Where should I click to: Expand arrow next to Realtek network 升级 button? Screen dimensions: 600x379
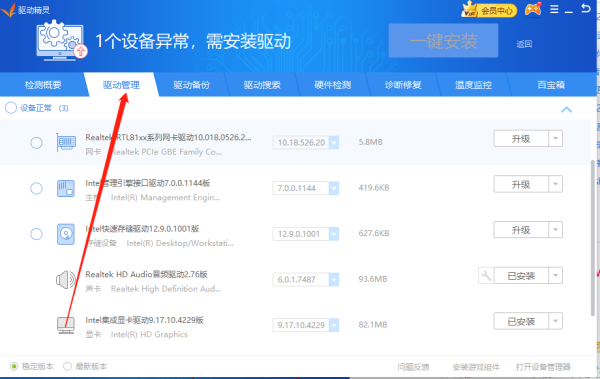point(555,139)
